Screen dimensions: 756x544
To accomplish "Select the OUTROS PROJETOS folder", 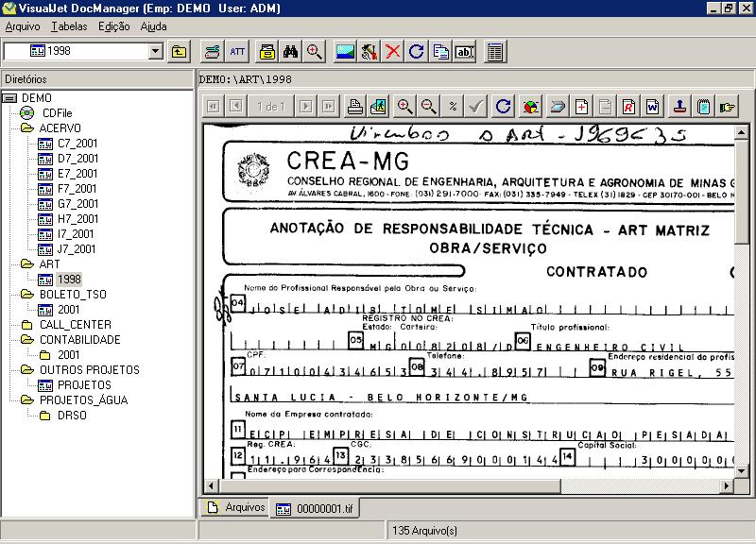I will [x=89, y=370].
